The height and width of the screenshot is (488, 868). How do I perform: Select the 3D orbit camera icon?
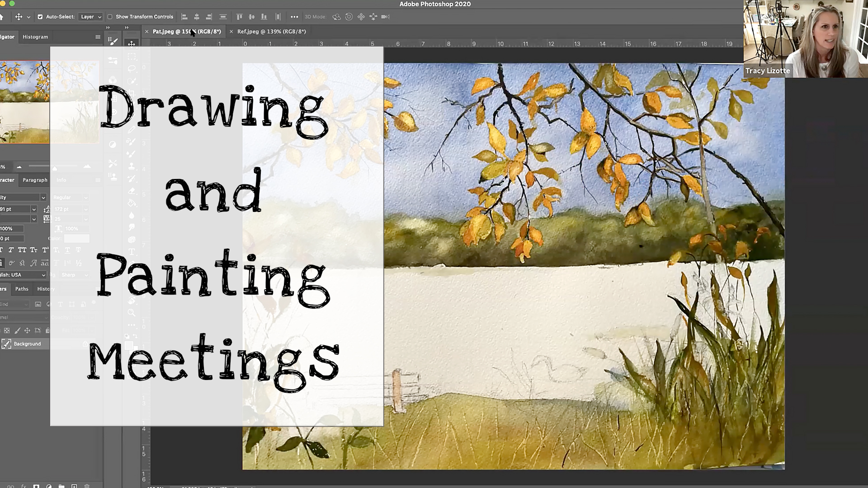tap(336, 17)
